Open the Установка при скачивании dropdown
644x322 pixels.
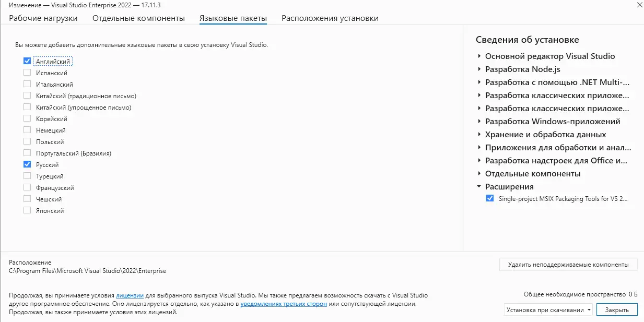tap(548, 309)
